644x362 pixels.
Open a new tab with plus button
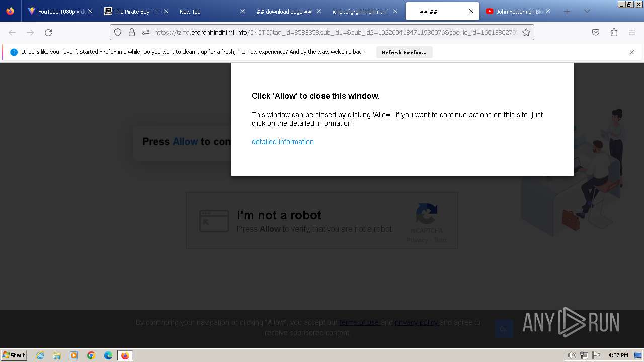(x=567, y=11)
